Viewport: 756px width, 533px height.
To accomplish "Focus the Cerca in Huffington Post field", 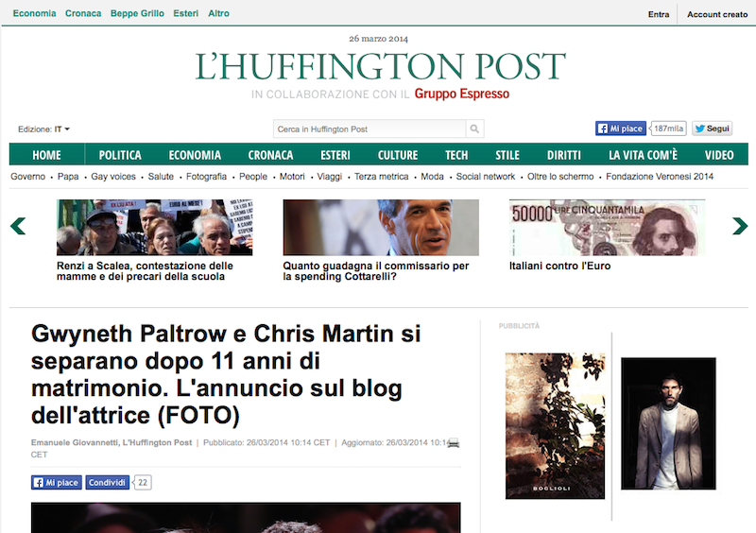I will click(x=369, y=129).
